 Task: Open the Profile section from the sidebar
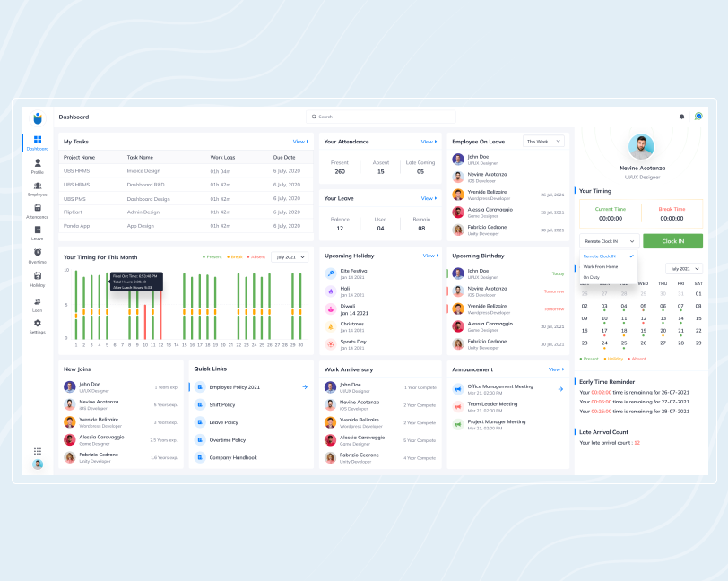coord(37,163)
